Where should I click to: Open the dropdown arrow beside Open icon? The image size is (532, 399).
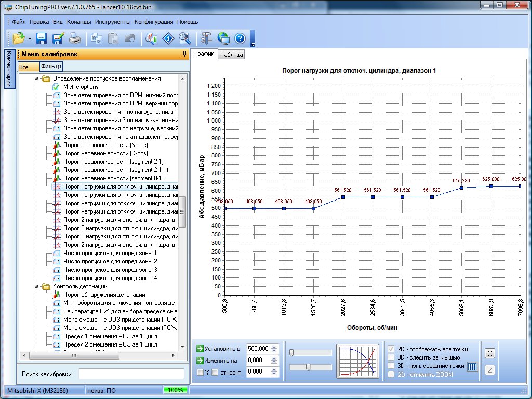(x=30, y=38)
